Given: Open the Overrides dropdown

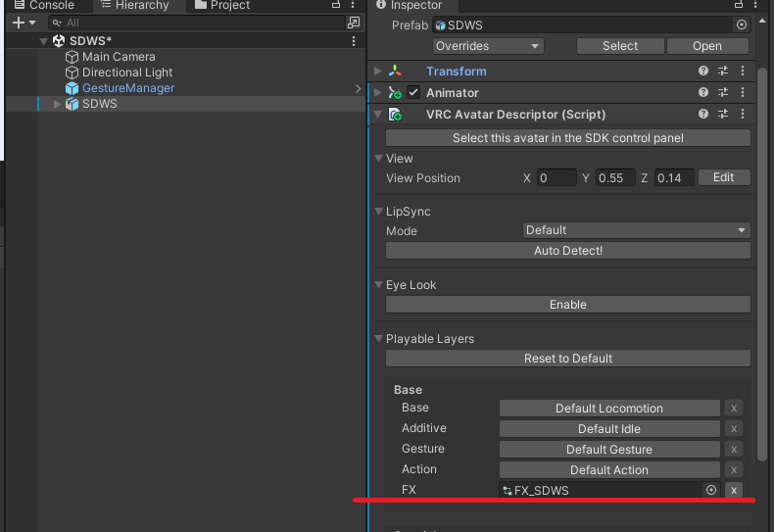Looking at the screenshot, I should 488,46.
